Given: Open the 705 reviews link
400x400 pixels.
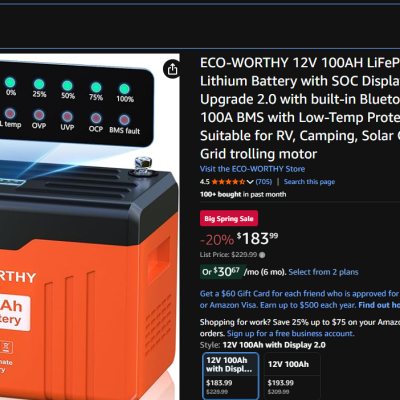Looking at the screenshot, I should 264,182.
